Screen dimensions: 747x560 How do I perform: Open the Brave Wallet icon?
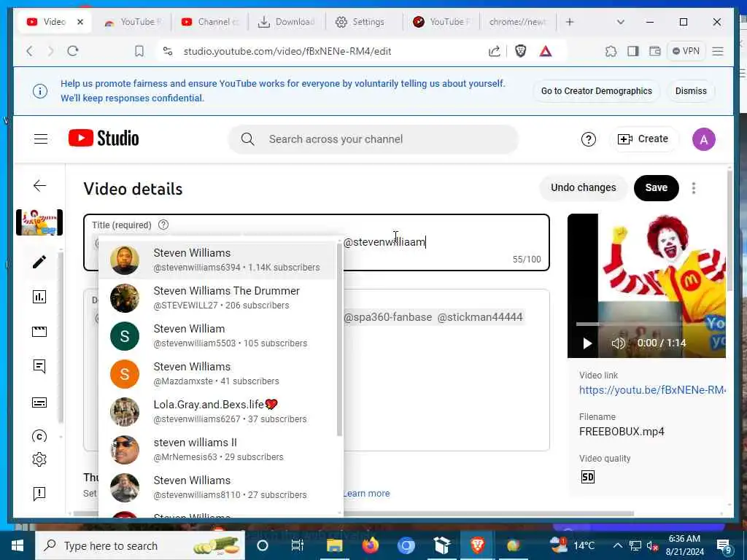[x=655, y=51]
